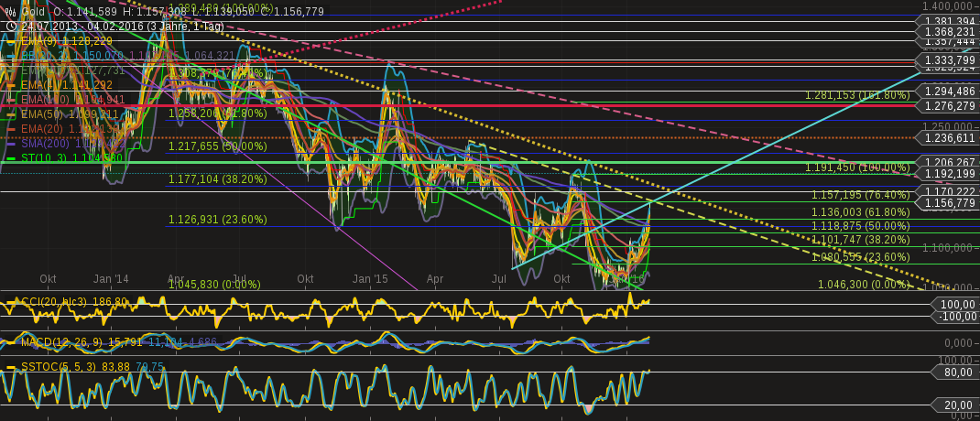The image size is (980, 421).
Task: Click the 1.236,611 price marker
Action: coord(948,138)
